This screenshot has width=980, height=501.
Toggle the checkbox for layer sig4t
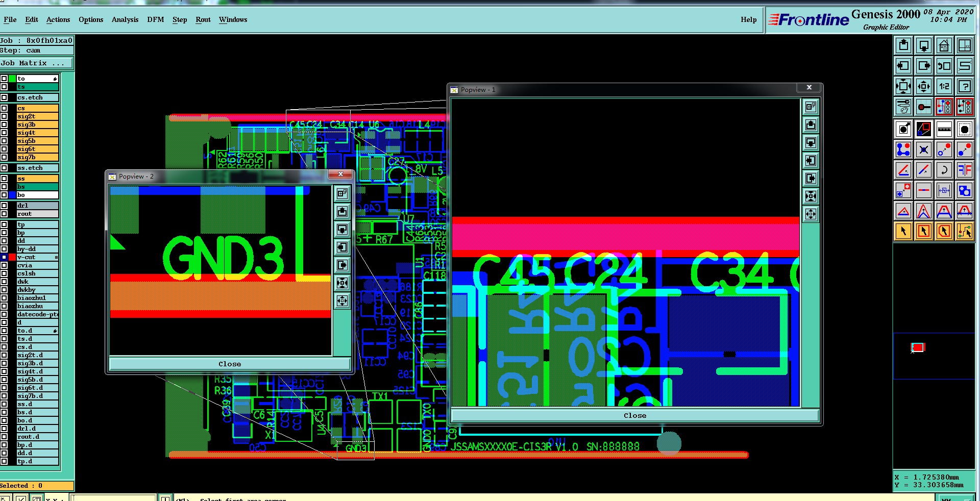(4, 133)
